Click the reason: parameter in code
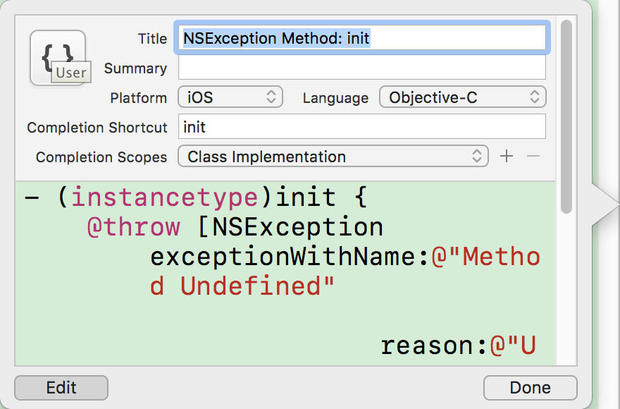Screen dimensions: 620x409 (435, 347)
